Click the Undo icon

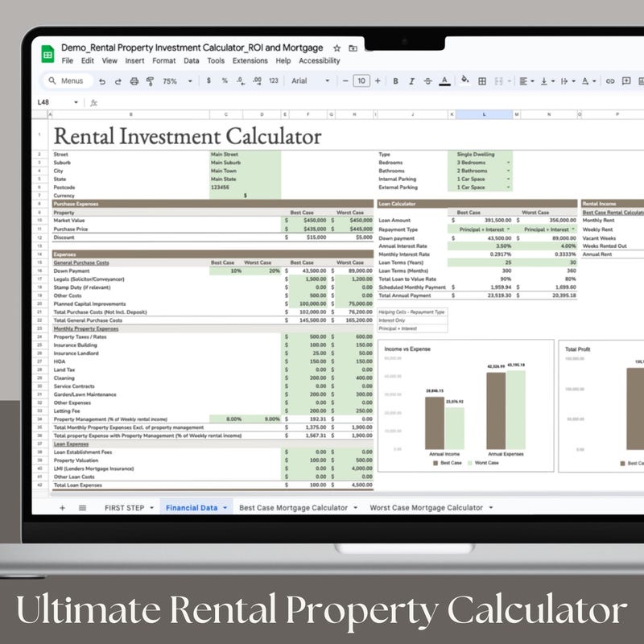tap(102, 81)
